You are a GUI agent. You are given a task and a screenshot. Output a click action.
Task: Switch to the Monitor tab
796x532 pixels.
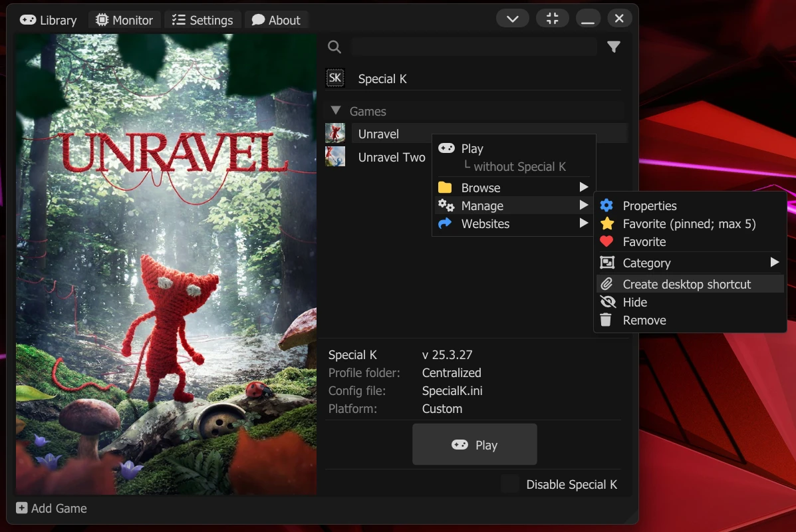click(124, 20)
